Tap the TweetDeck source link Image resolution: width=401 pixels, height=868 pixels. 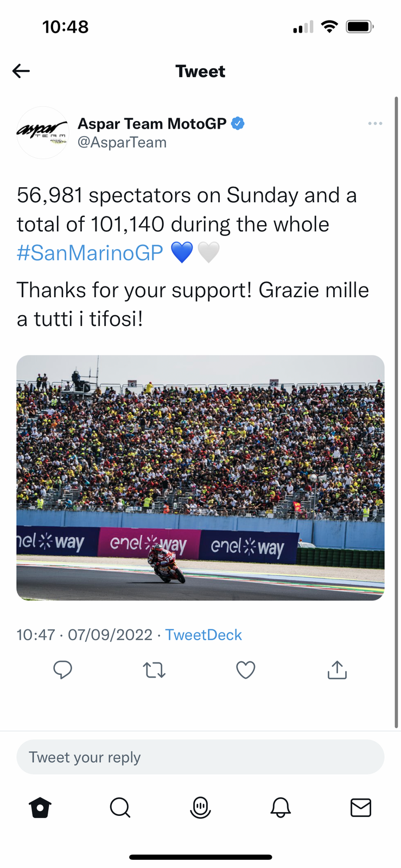tap(203, 635)
